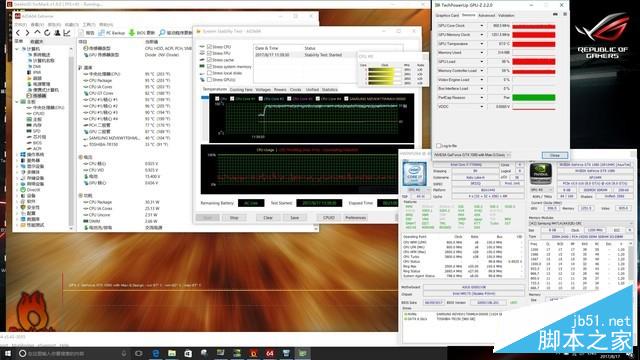640x360 pixels.
Task: Open Memory Used sensor dropdown
Action: point(482,53)
